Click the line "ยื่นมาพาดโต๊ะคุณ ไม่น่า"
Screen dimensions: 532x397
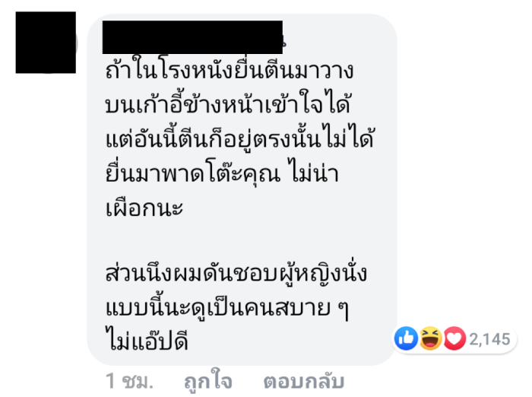click(222, 173)
